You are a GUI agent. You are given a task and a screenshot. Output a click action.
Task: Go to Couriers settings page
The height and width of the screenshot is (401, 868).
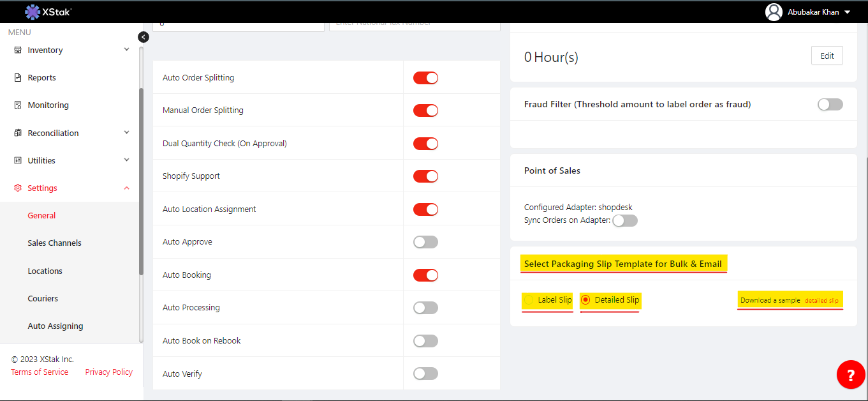(x=43, y=299)
